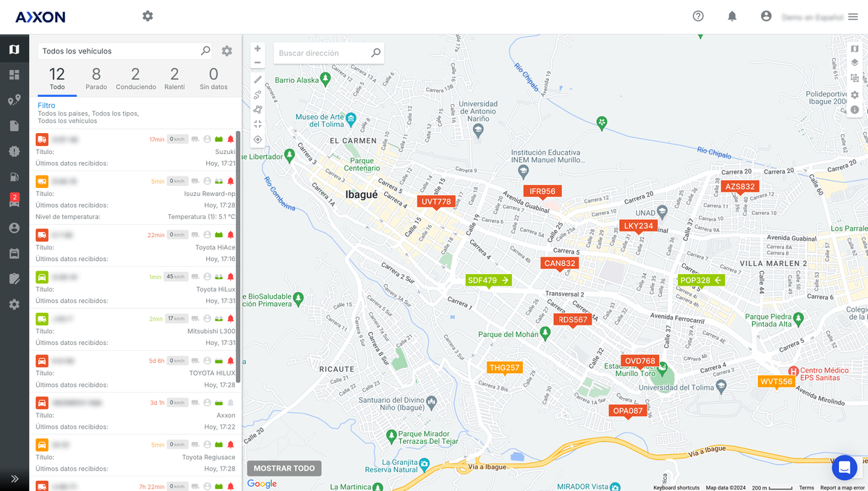The image size is (868, 491).
Task: Select the 'Conduciendo' tab showing 2
Action: [x=135, y=79]
